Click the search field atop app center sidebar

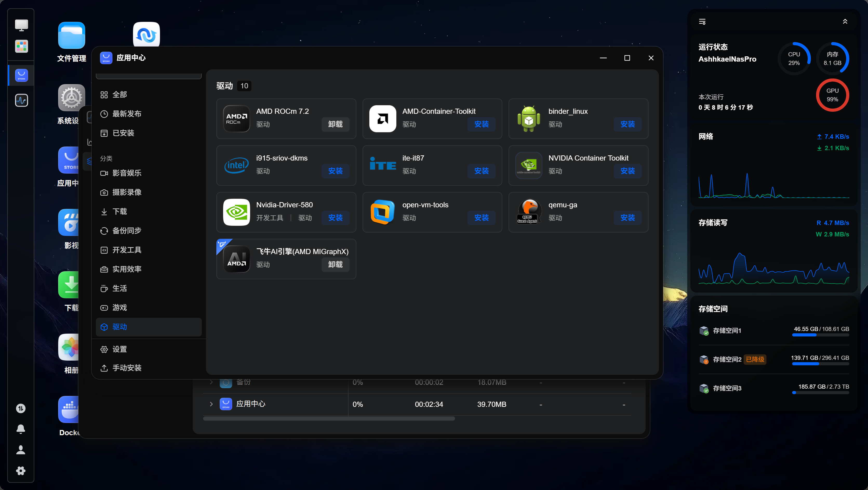(x=149, y=76)
